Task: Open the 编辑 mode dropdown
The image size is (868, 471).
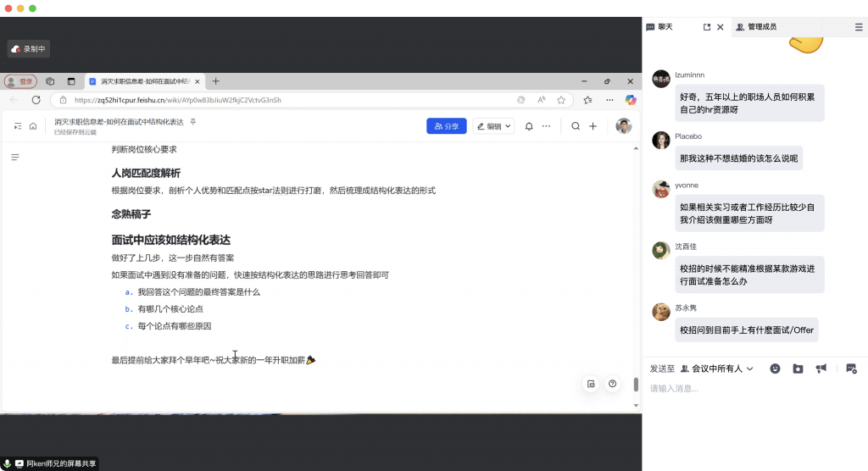Action: tap(493, 126)
